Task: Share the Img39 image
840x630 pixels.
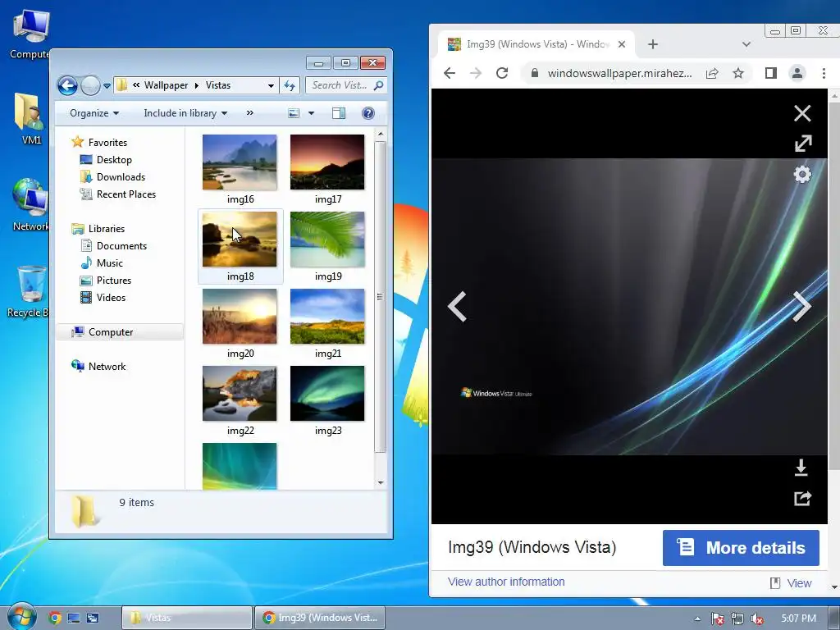Action: (x=802, y=498)
